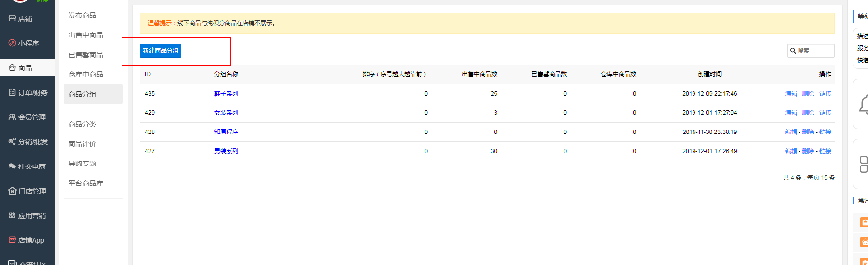Select 商品分组 menu item

coord(93,94)
